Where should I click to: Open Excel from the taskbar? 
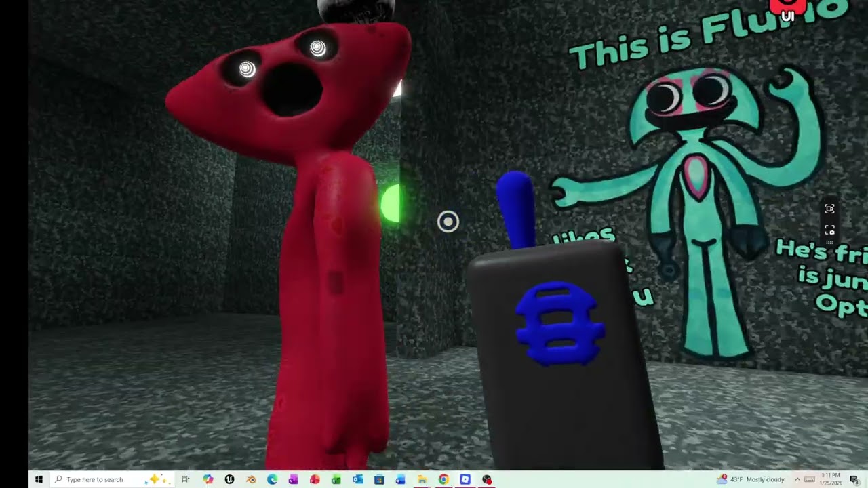coord(336,479)
